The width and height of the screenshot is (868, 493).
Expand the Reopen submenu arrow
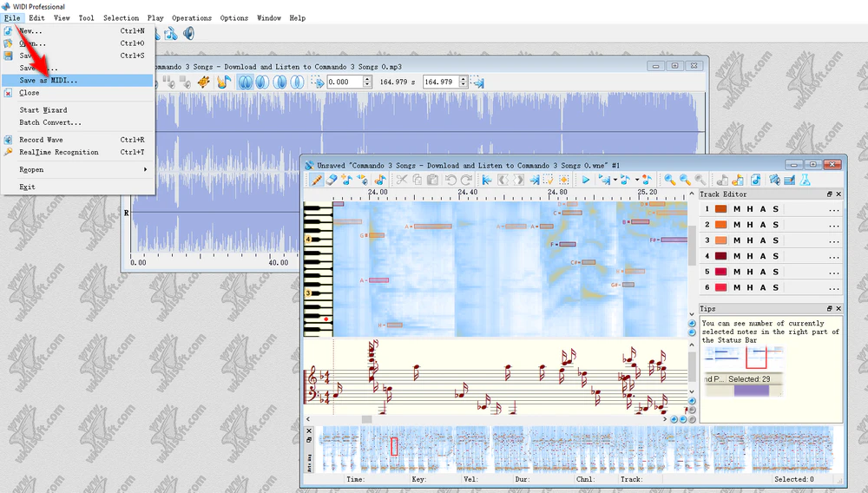pos(145,169)
